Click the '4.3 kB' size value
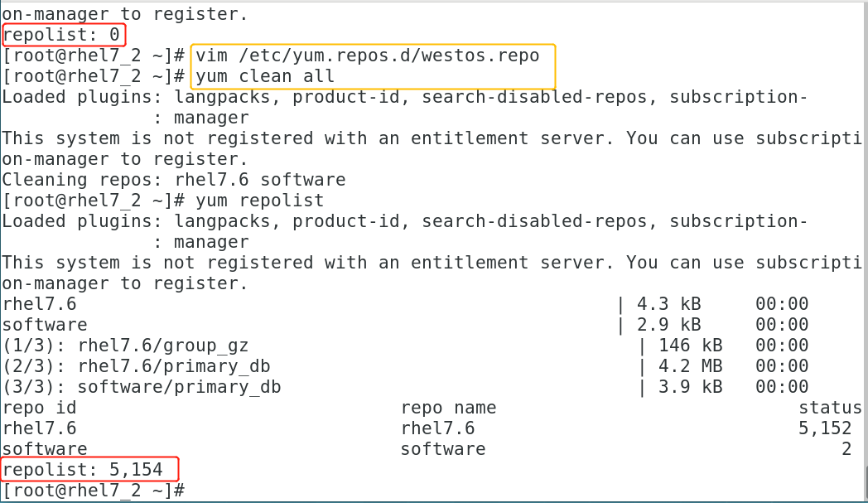 point(668,303)
